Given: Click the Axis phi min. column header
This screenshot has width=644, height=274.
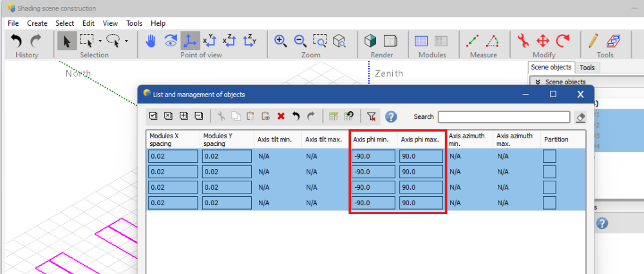Looking at the screenshot, I should [x=372, y=139].
